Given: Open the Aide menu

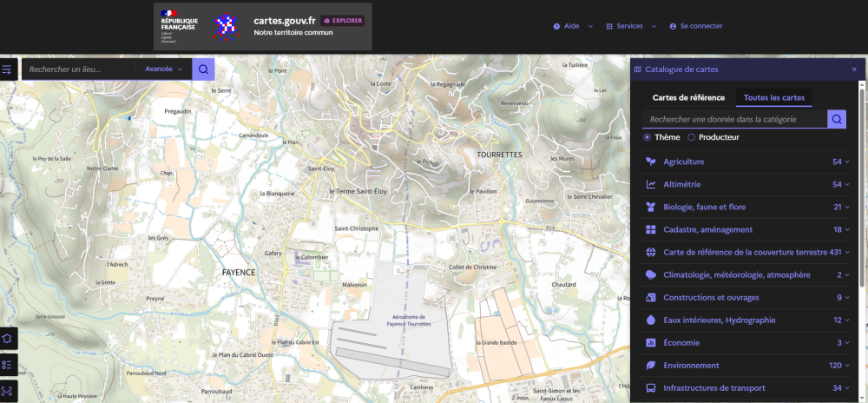Looking at the screenshot, I should [573, 26].
